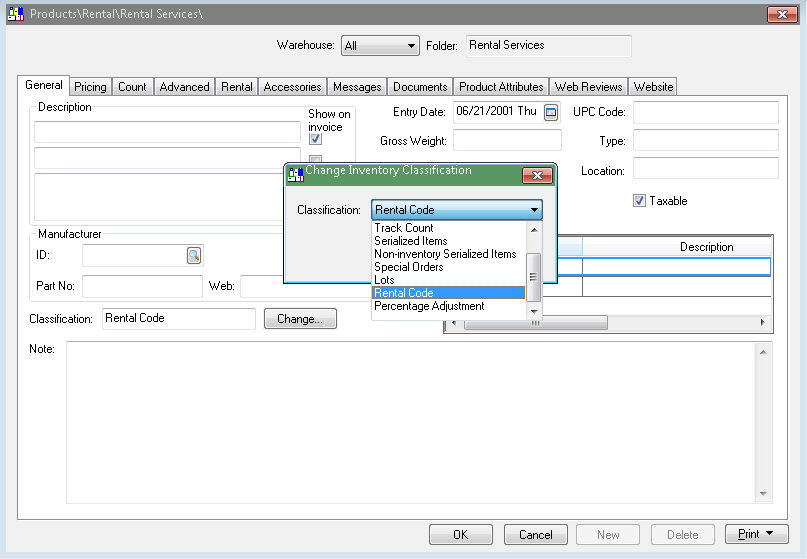This screenshot has width=807, height=559.
Task: Click the Change Inventory Classification dialog title icon
Action: coord(295,174)
